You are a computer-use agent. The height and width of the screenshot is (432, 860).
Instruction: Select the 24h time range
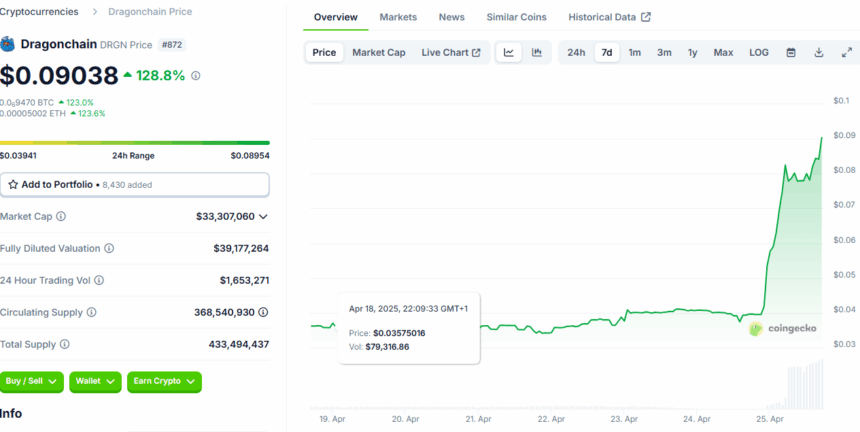point(576,52)
